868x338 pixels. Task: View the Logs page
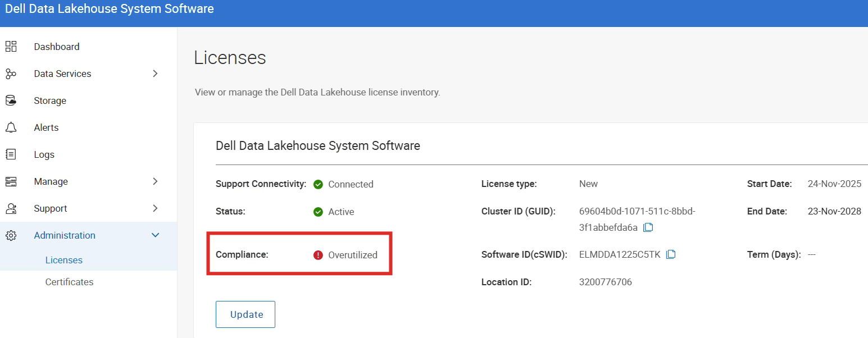click(x=44, y=154)
